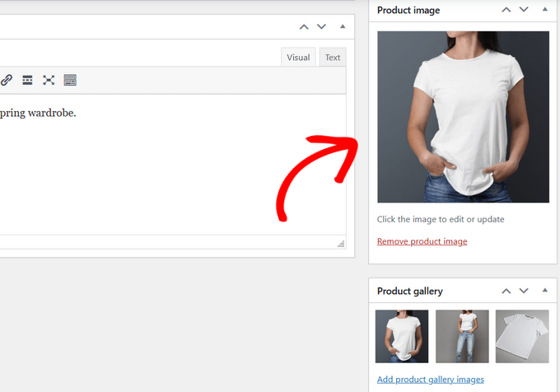560x392 pixels.
Task: Collapse the Product image panel
Action: (544, 11)
